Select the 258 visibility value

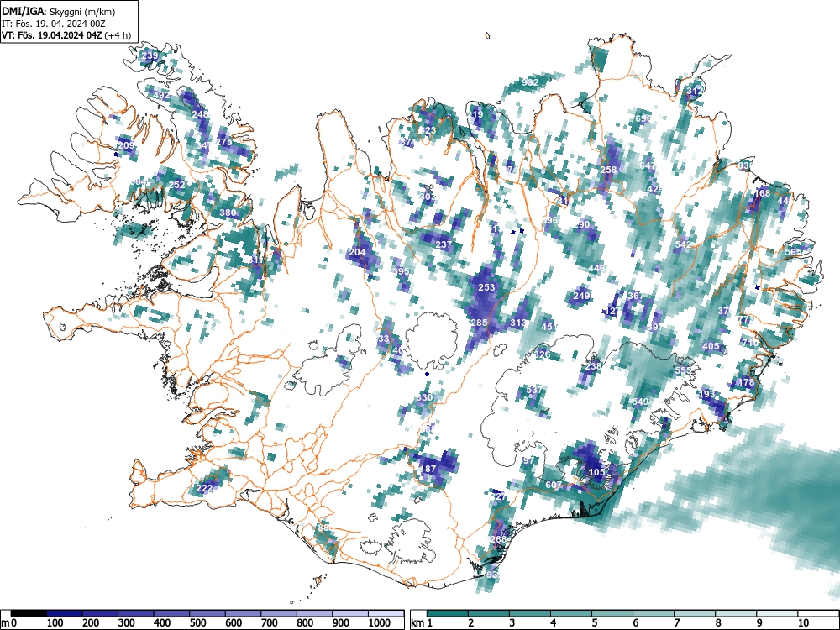point(608,170)
